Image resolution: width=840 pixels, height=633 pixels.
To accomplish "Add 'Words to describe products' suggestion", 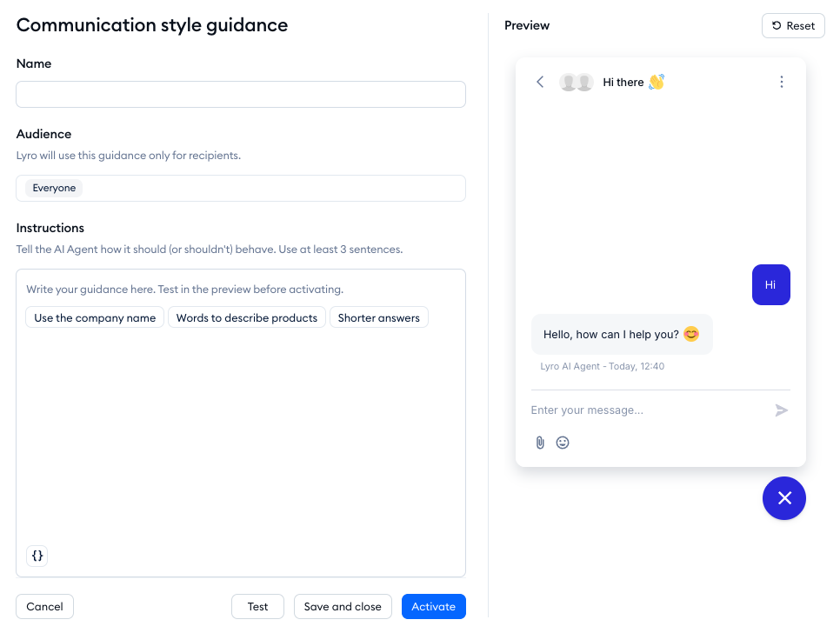I will (247, 317).
